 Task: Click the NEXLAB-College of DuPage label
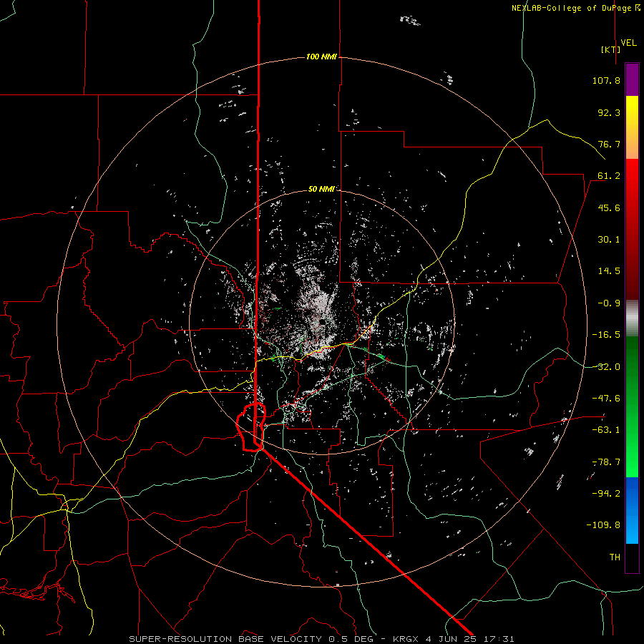pyautogui.click(x=575, y=8)
